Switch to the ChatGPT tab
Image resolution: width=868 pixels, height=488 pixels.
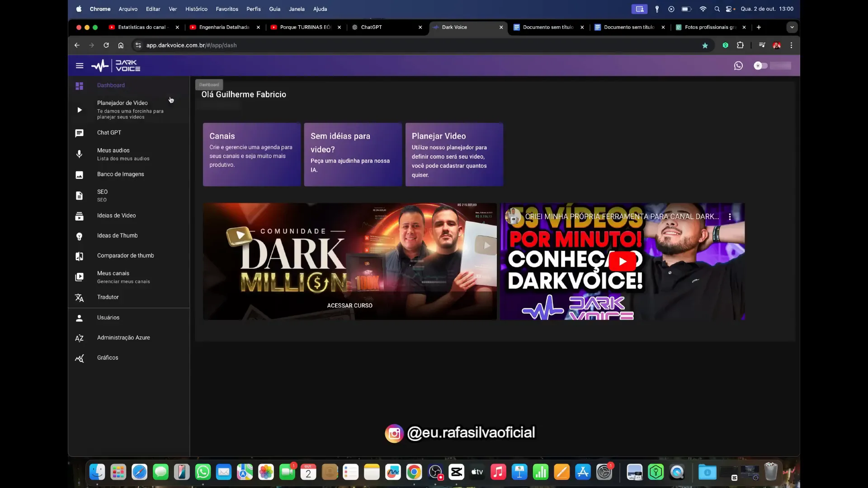tap(388, 27)
